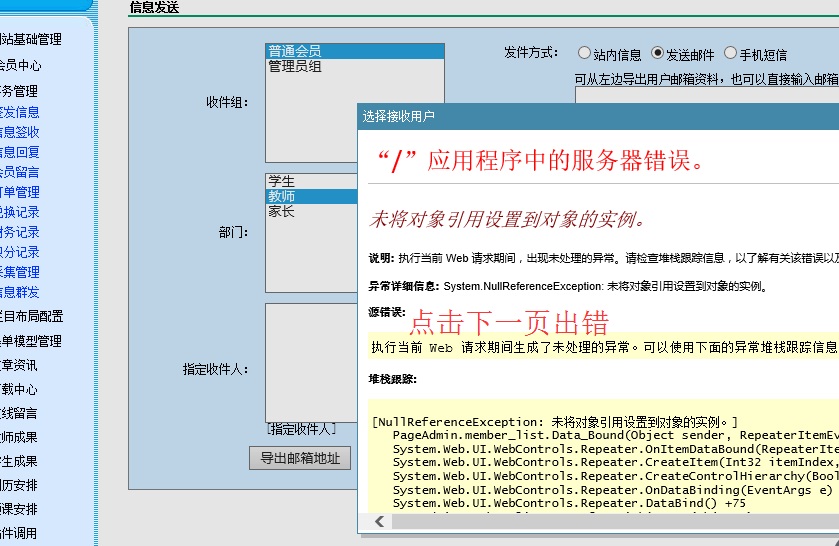Select 家长 in the department list
Screen dimensions: 839x546
pos(282,211)
